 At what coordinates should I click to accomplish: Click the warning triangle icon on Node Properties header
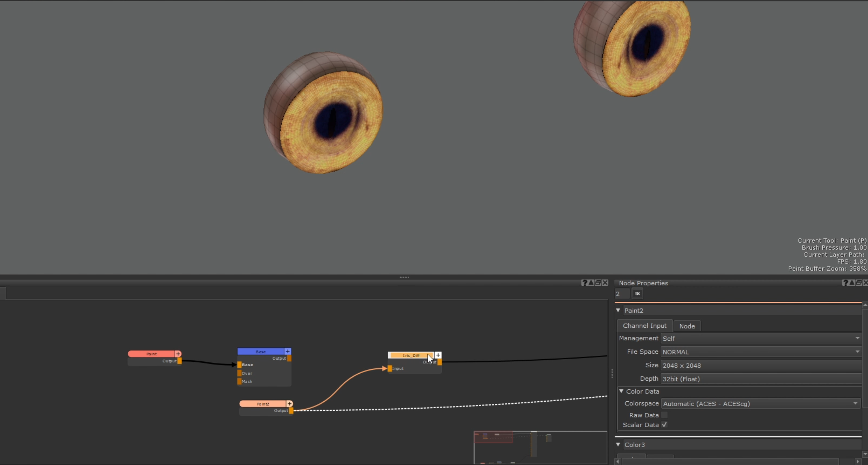coord(852,283)
